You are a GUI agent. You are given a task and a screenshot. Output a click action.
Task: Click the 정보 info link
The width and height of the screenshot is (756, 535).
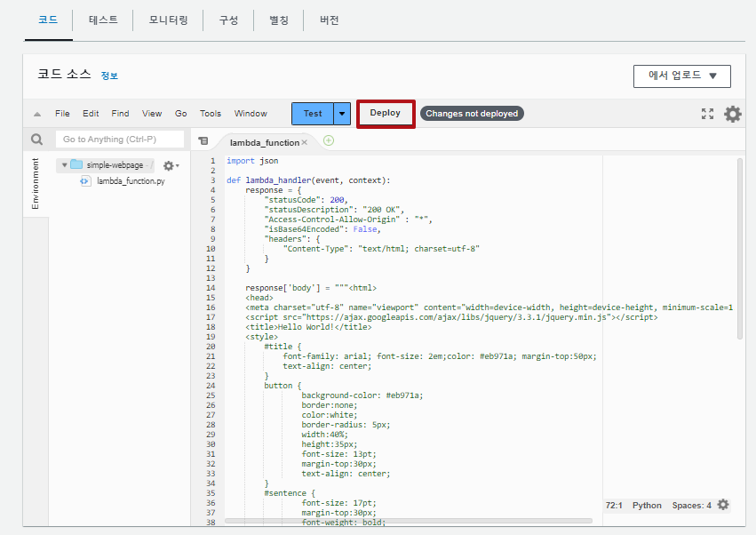tap(109, 76)
